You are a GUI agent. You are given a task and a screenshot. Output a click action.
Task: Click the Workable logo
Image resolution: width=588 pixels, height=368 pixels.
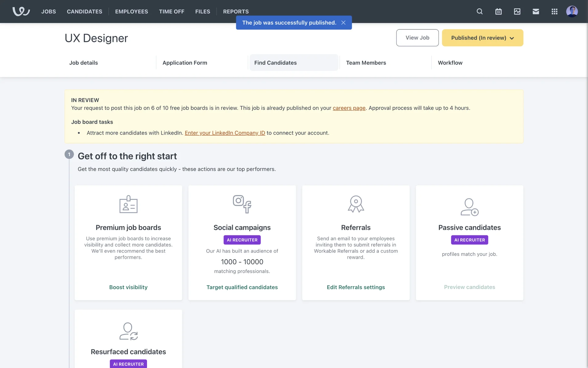(21, 11)
